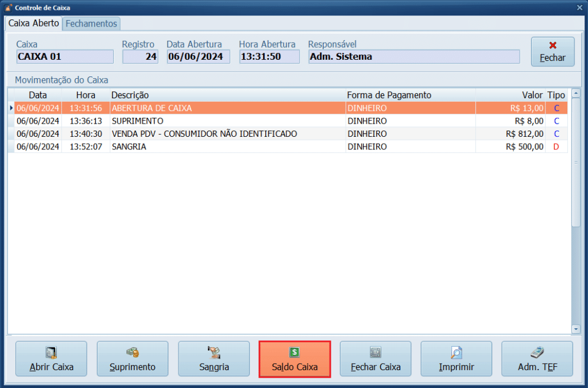Switch to the Fechamentos tab
Viewport: 588px width, 388px height.
[x=91, y=24]
